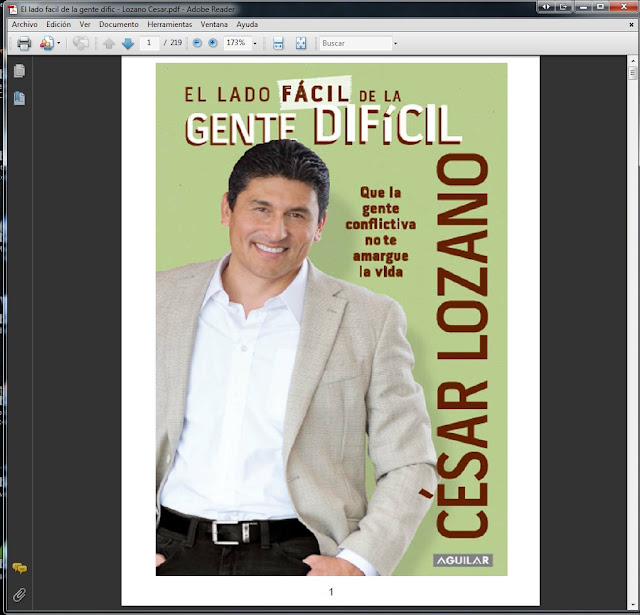Screen dimensions: 640x615
Task: Open the Ventana menu
Action: click(214, 24)
